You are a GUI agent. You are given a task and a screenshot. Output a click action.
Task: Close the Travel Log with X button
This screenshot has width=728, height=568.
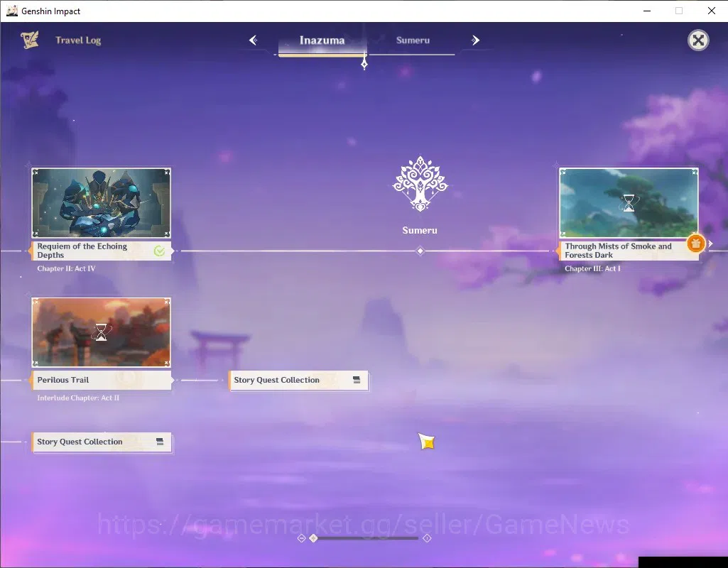(698, 40)
